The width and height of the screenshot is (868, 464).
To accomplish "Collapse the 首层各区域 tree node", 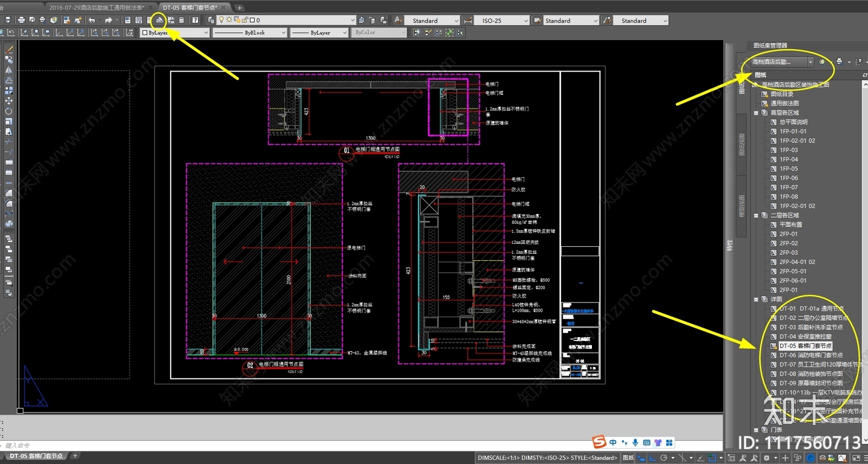I will (756, 113).
